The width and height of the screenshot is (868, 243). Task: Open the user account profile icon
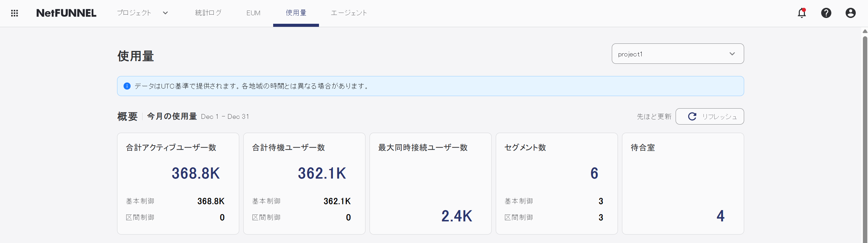coord(850,13)
